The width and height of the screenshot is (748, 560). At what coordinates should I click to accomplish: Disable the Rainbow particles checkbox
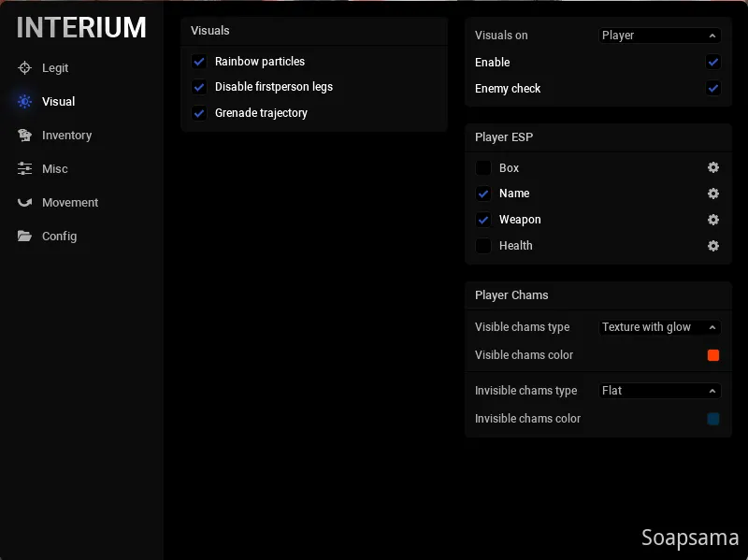coord(199,62)
